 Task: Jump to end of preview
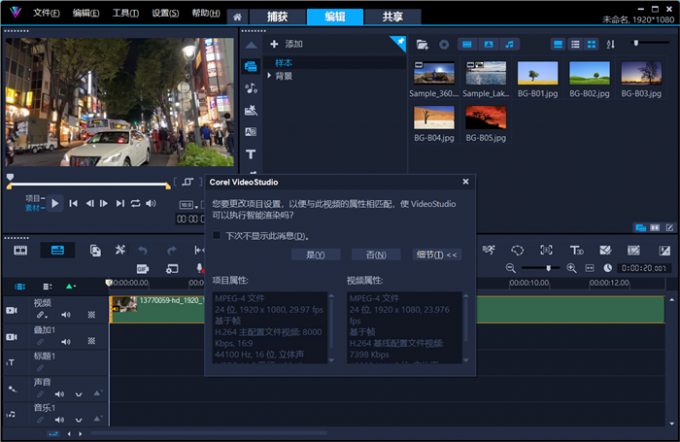(120, 203)
